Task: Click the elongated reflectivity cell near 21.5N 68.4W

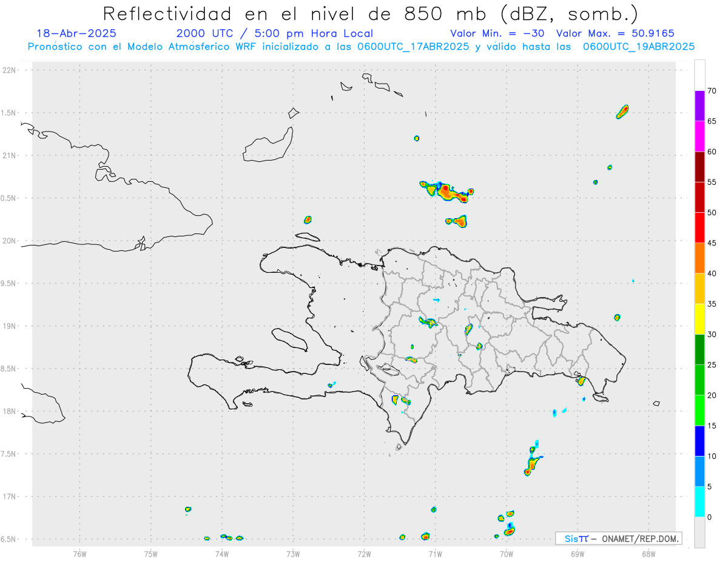Action: pyautogui.click(x=622, y=112)
